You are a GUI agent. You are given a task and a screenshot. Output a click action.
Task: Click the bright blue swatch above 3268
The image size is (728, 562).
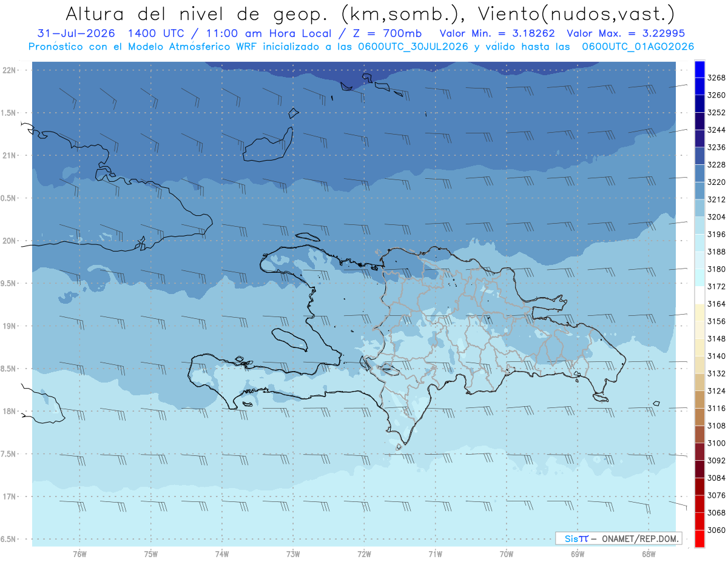(x=699, y=69)
